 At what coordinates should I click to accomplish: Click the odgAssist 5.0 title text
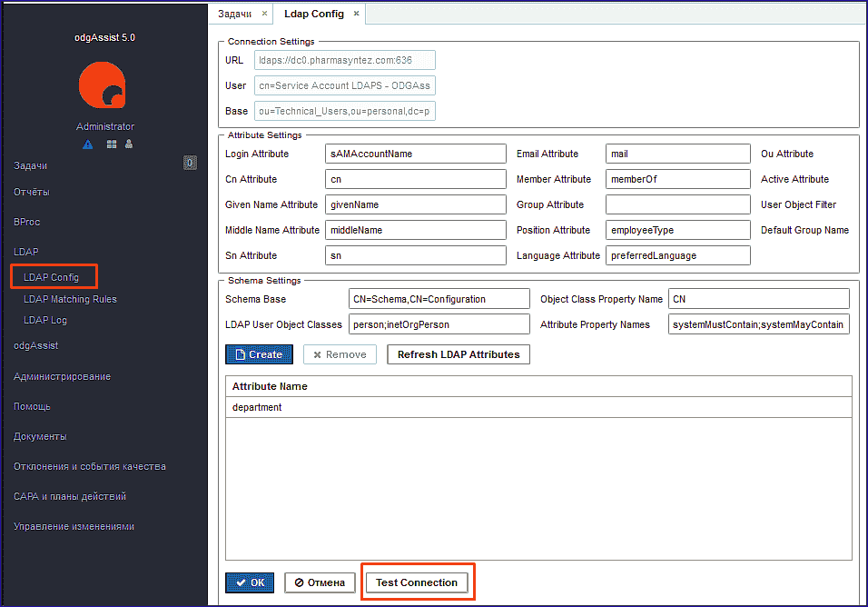point(104,37)
